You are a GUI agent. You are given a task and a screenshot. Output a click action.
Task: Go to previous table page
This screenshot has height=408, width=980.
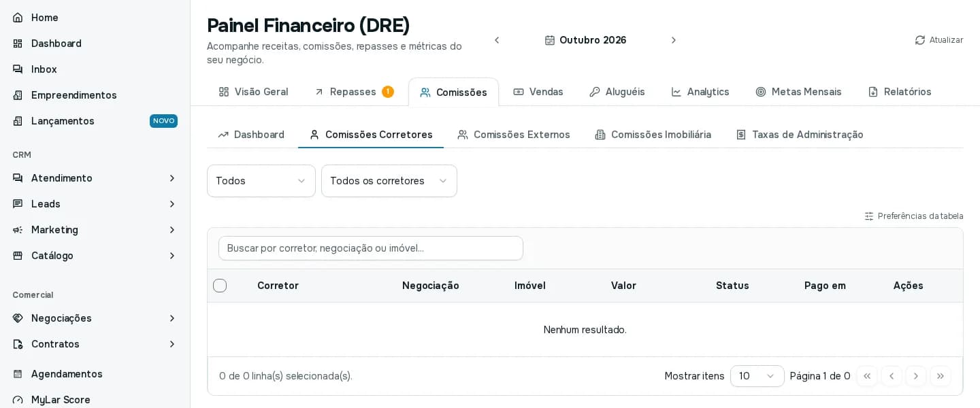click(x=892, y=376)
